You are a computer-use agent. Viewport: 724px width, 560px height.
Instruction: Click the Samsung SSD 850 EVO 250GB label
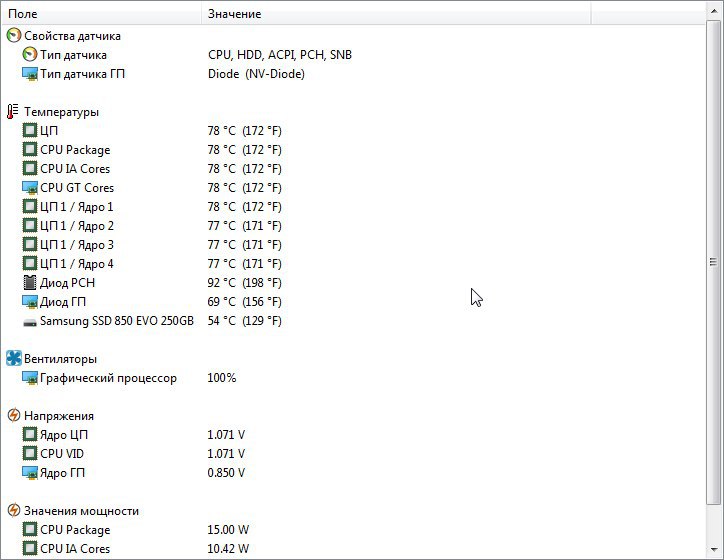(x=117, y=321)
